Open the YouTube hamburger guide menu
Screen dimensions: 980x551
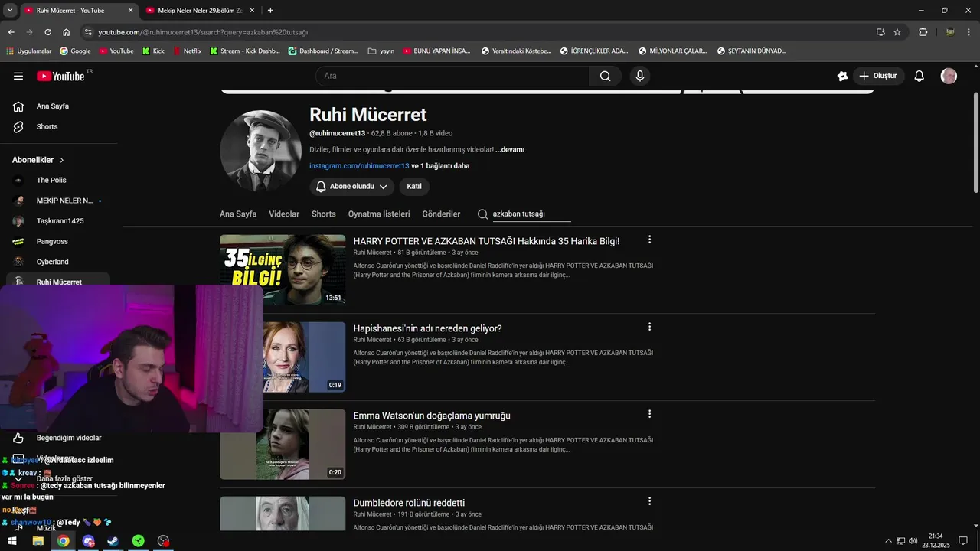click(18, 76)
